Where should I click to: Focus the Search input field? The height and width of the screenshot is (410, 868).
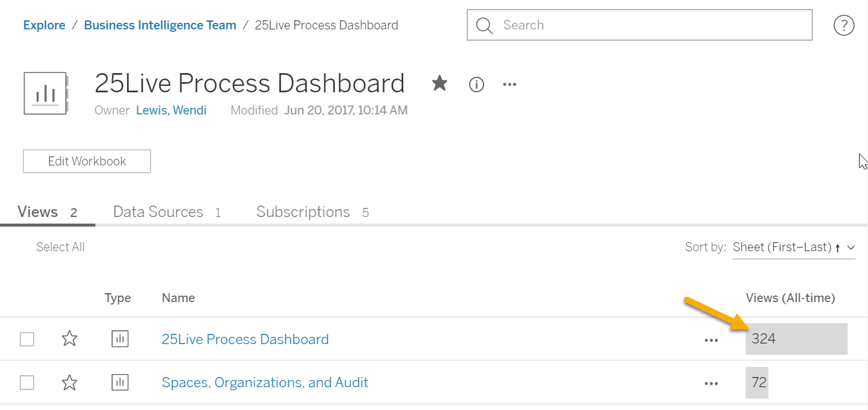click(639, 25)
